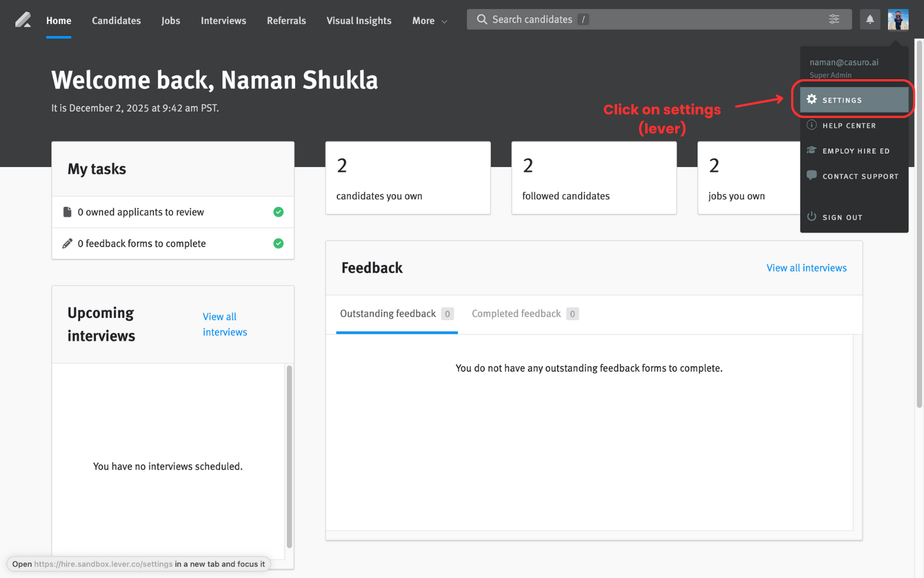Click the pencil icon for feedback forms
This screenshot has width=924, height=578.
coord(67,243)
